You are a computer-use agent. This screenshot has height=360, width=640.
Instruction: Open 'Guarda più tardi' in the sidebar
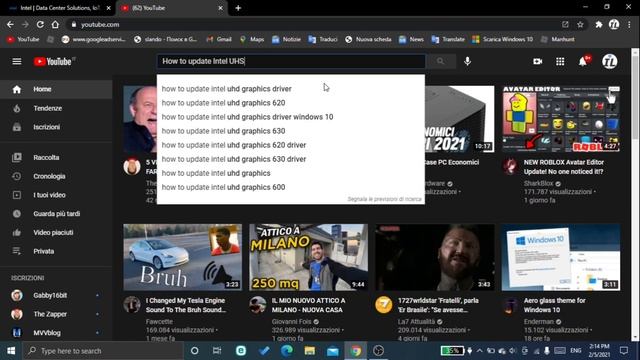pyautogui.click(x=56, y=214)
